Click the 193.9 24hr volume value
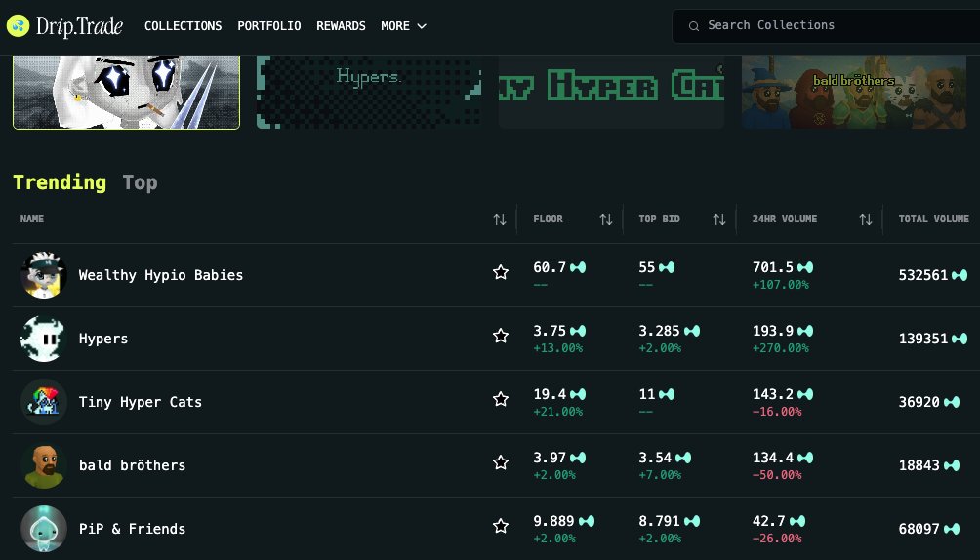Image resolution: width=980 pixels, height=560 pixels. pos(773,331)
